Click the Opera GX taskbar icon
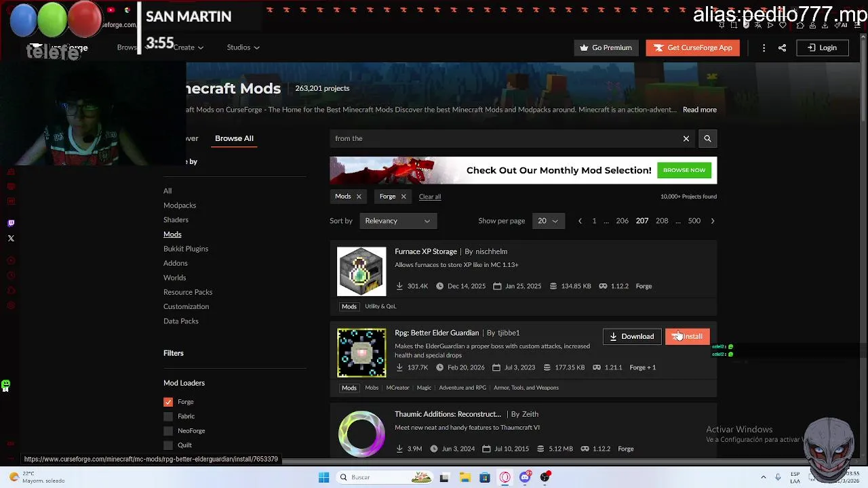 click(x=505, y=477)
